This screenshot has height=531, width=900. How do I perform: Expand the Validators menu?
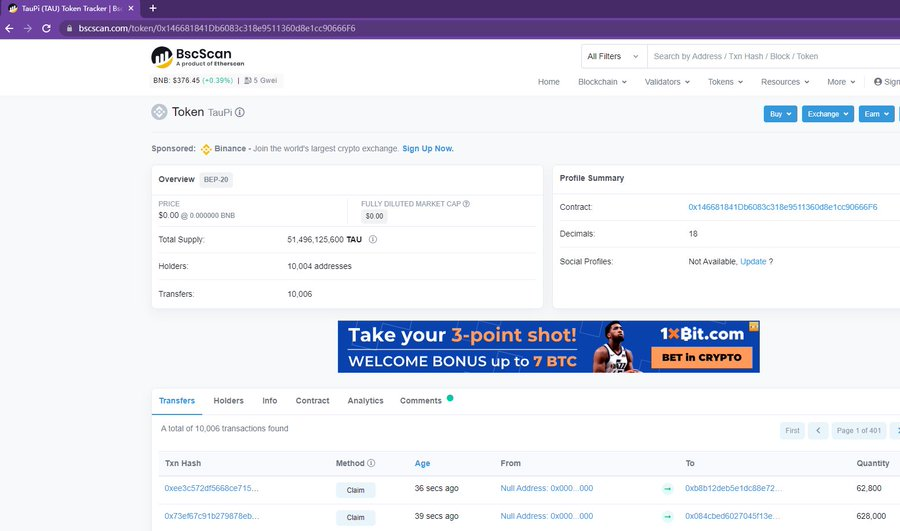(x=667, y=82)
